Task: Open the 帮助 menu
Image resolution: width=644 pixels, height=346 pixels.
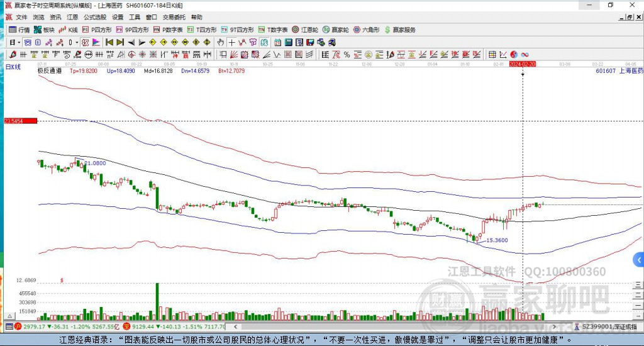Action: [x=197, y=17]
